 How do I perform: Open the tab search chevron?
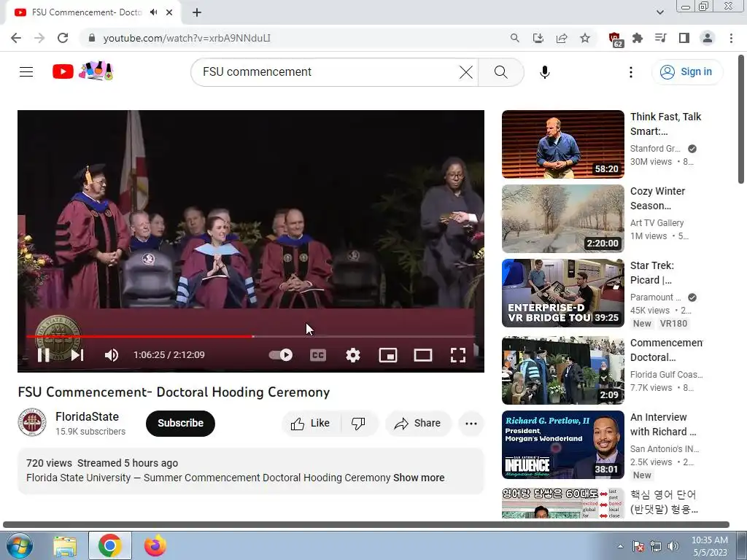pos(659,12)
